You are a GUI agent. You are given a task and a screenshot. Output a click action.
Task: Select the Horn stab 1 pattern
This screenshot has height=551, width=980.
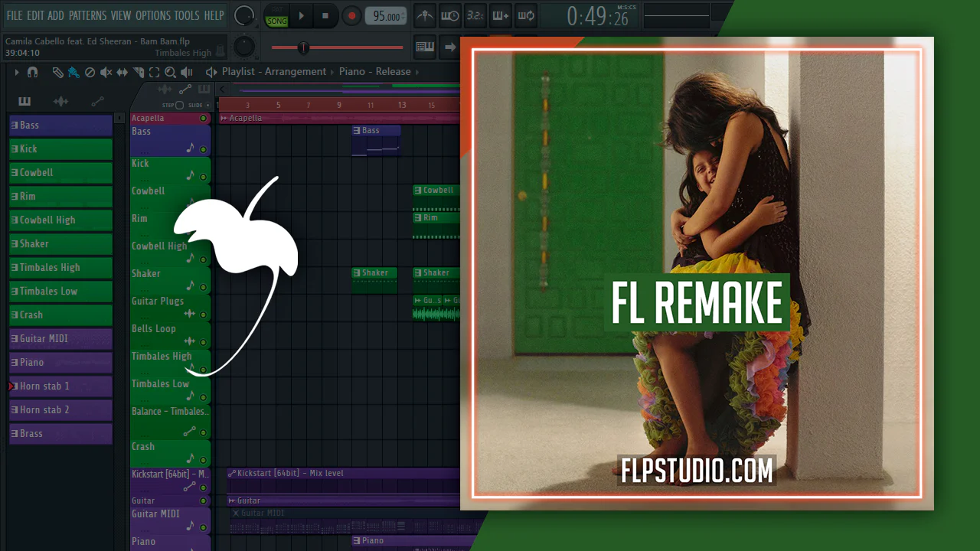click(60, 386)
